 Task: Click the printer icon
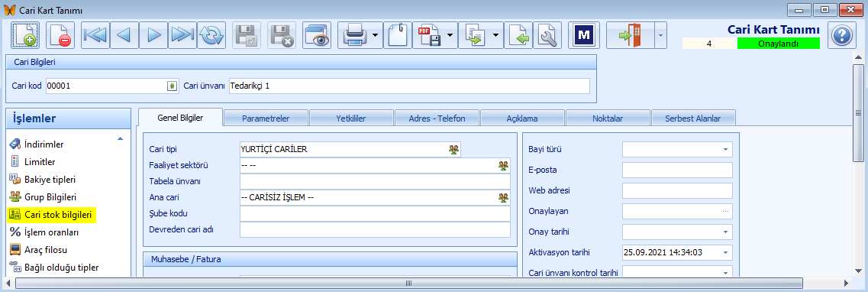click(353, 35)
